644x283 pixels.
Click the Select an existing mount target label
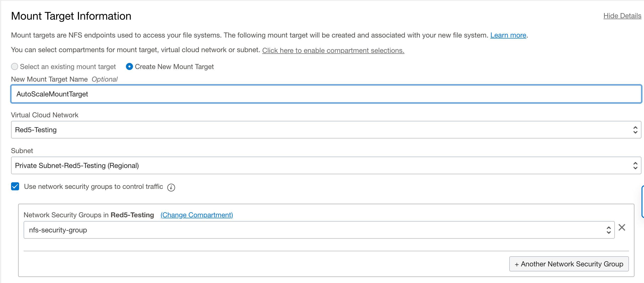pos(68,67)
